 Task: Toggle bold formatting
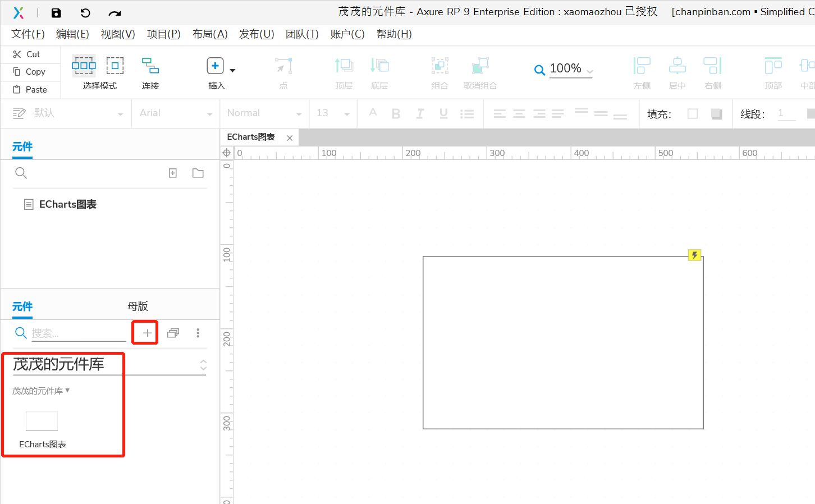click(x=396, y=114)
